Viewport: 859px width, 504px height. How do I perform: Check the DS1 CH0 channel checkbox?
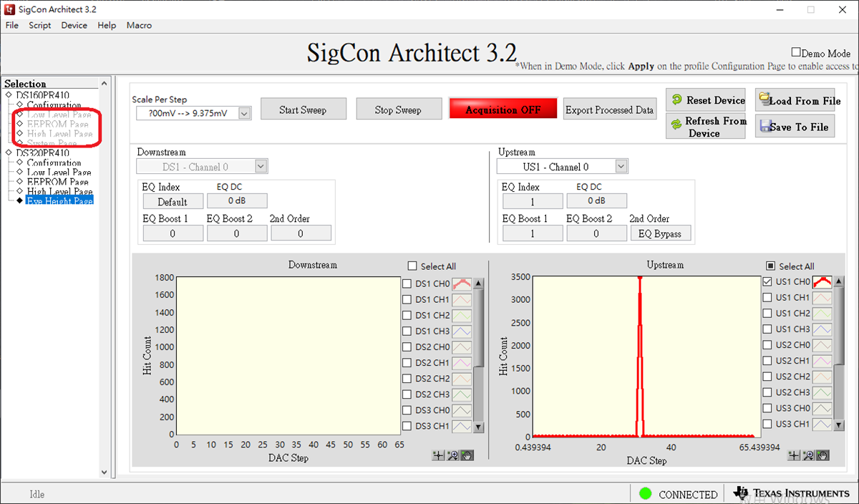407,283
